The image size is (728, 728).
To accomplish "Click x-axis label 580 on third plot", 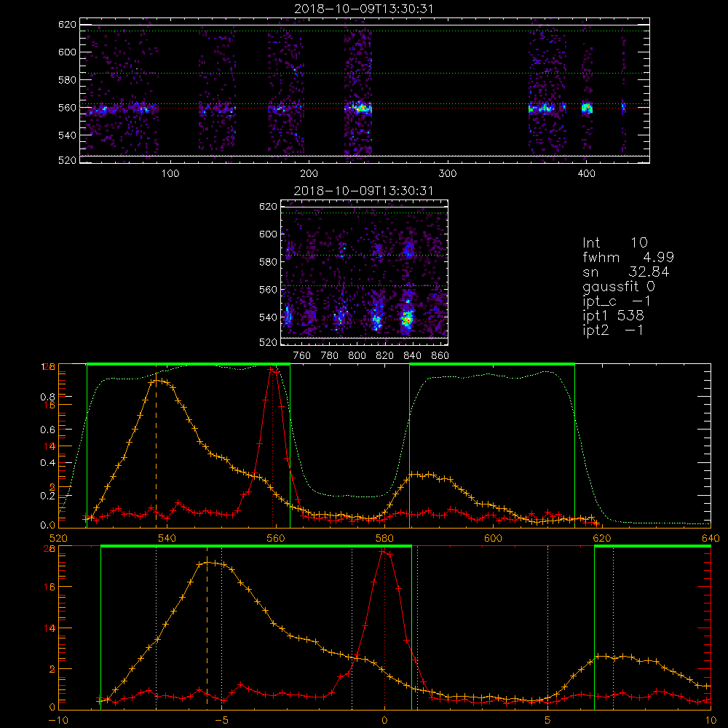I will 384,538.
